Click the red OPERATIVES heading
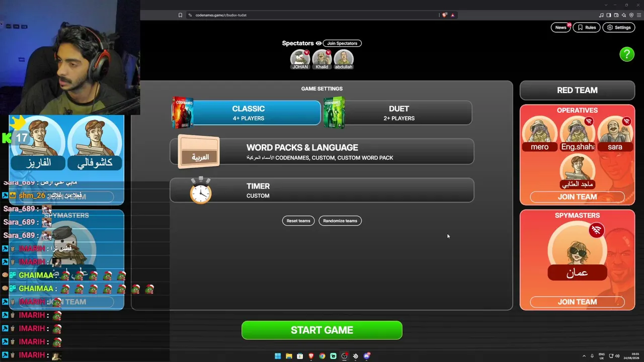The height and width of the screenshot is (362, 644). [577, 111]
